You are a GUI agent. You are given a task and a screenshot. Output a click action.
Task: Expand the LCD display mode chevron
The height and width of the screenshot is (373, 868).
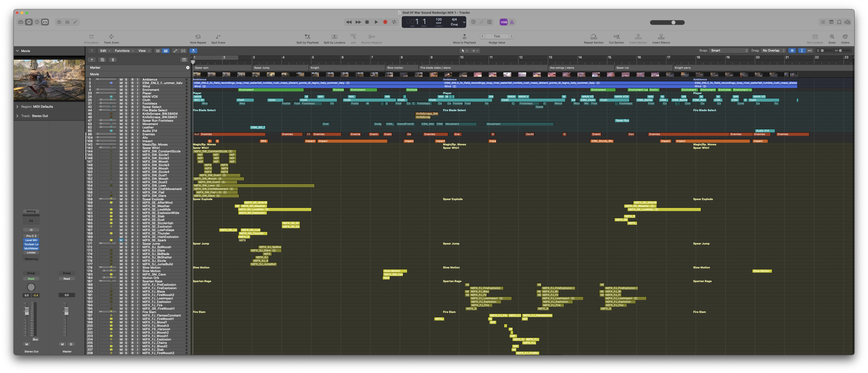[x=464, y=22]
